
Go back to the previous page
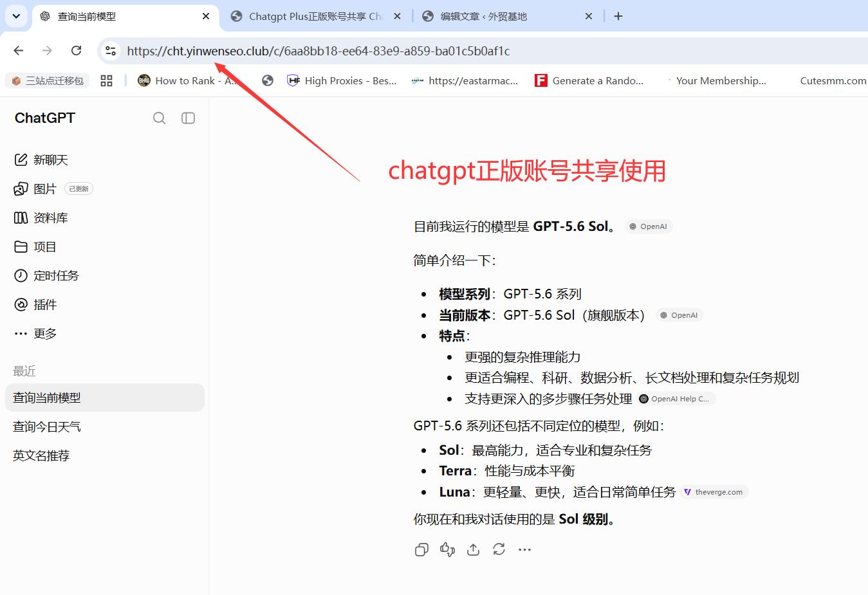(x=19, y=51)
